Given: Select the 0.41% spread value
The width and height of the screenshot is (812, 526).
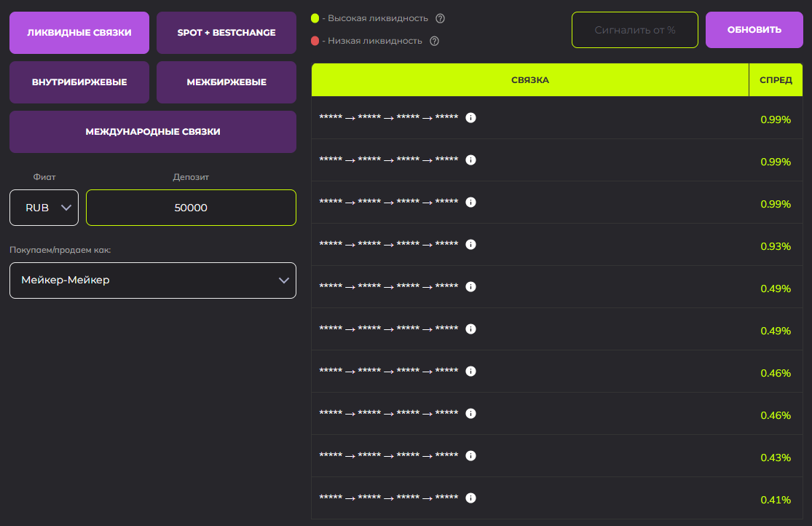Looking at the screenshot, I should tap(776, 500).
